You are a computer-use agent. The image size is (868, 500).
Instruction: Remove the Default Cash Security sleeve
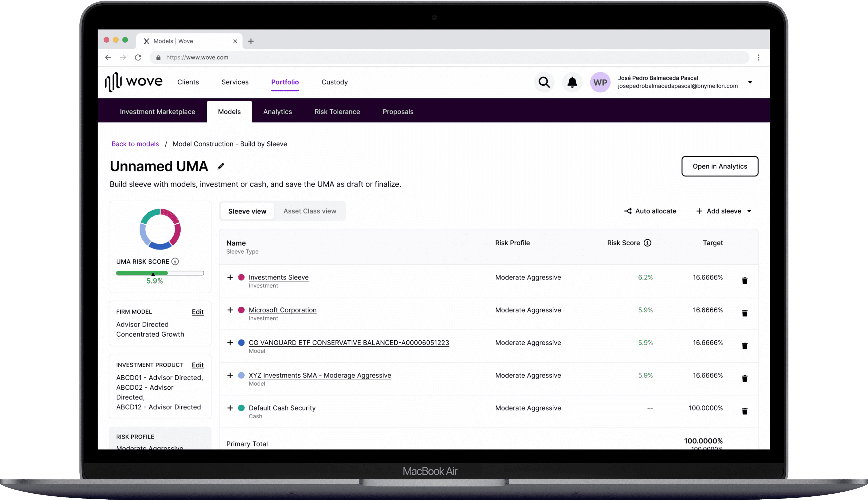tap(744, 411)
